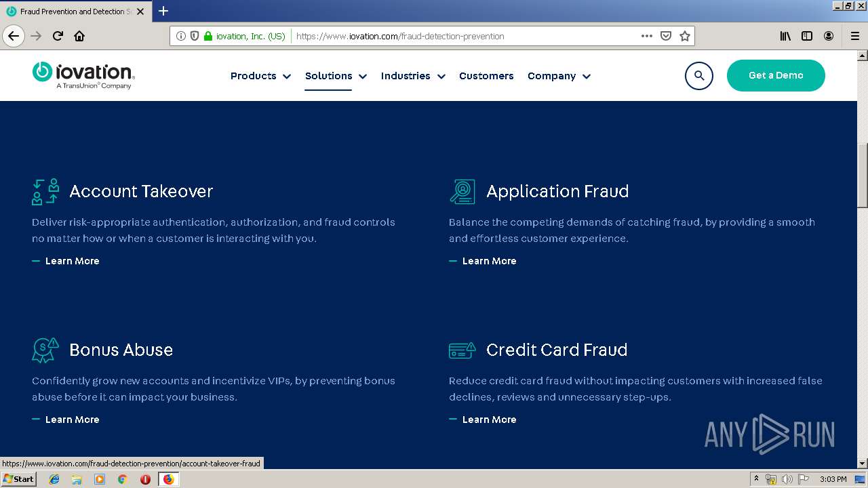The height and width of the screenshot is (488, 868).
Task: Open the Firefox hamburger menu
Action: tap(854, 36)
